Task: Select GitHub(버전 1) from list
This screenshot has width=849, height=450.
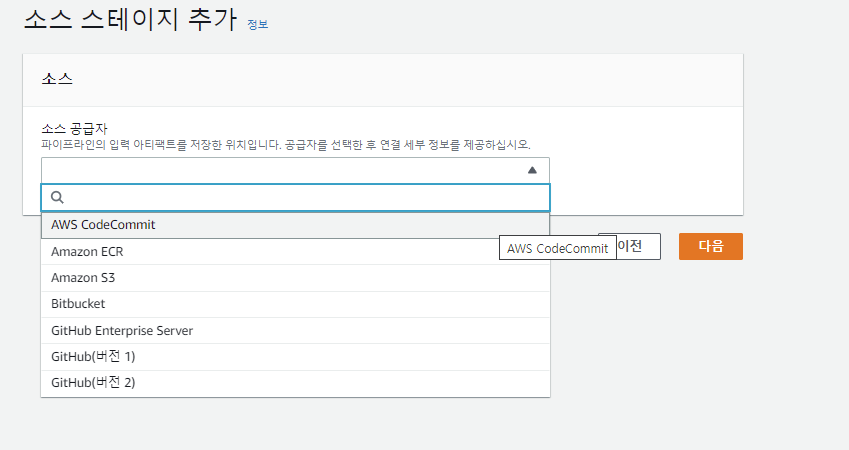Action: pos(296,357)
